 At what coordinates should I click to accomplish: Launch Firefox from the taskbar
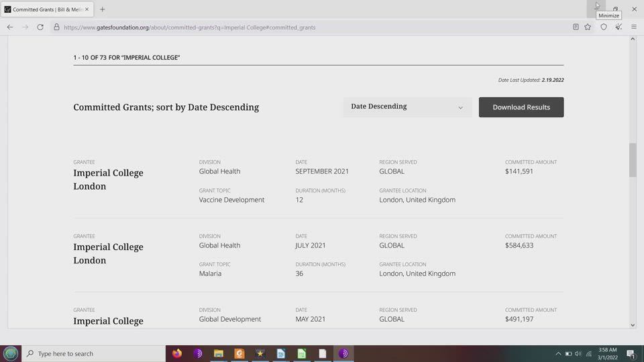tap(177, 353)
